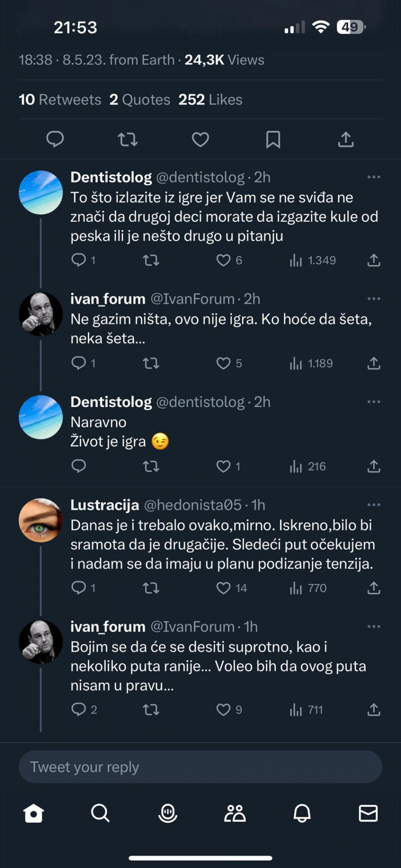This screenshot has width=401, height=868.
Task: Like Dentistolog's 'Život je igra' reply
Action: tap(223, 466)
